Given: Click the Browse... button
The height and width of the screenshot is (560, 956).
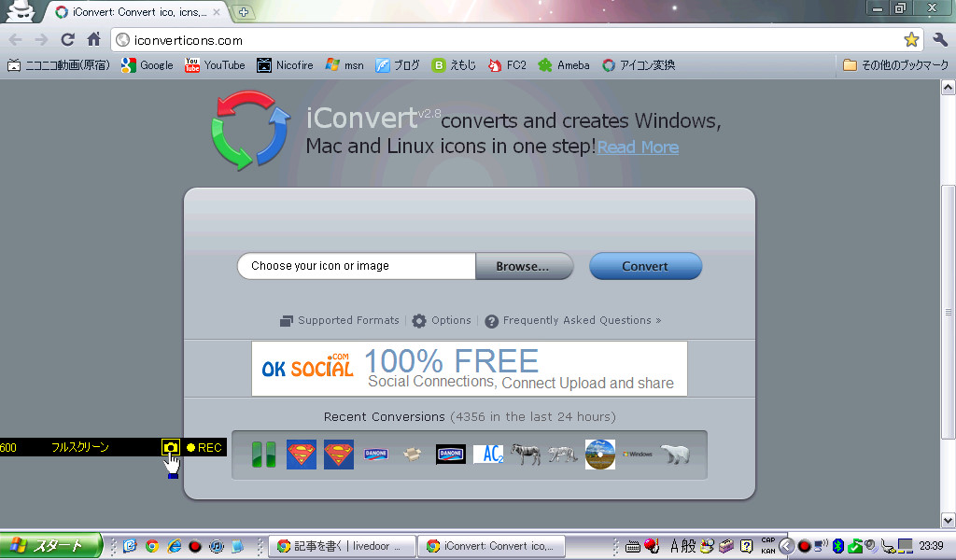Looking at the screenshot, I should [523, 266].
